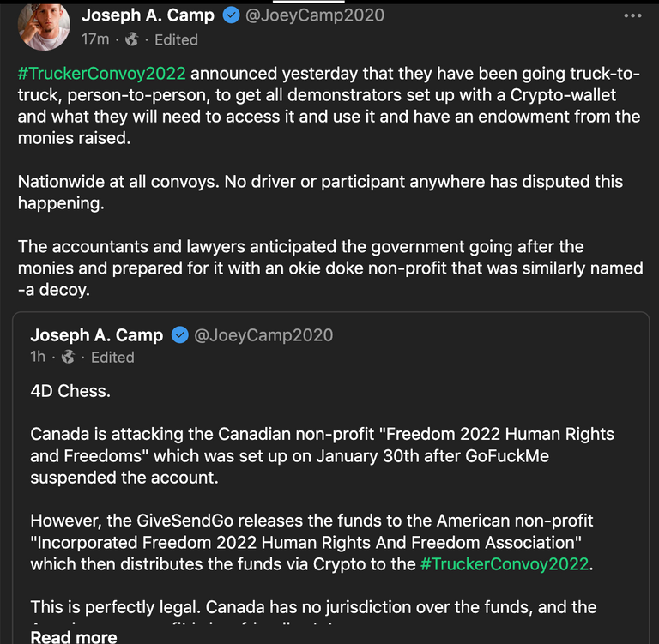Image resolution: width=659 pixels, height=644 pixels.
Task: Click @JoeyCamp2020 handle in quoted post
Action: click(263, 335)
